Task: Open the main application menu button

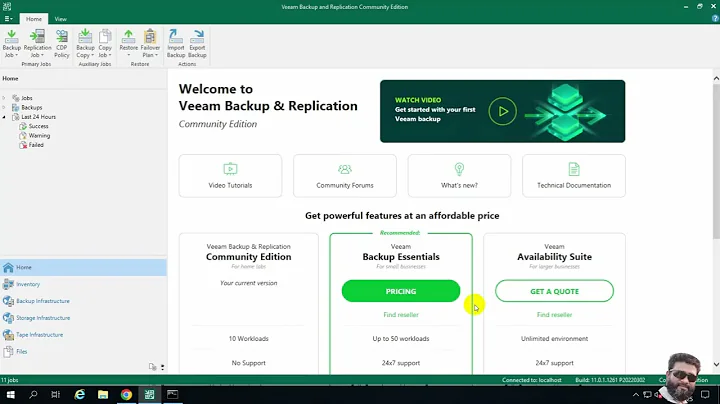Action: pos(8,19)
